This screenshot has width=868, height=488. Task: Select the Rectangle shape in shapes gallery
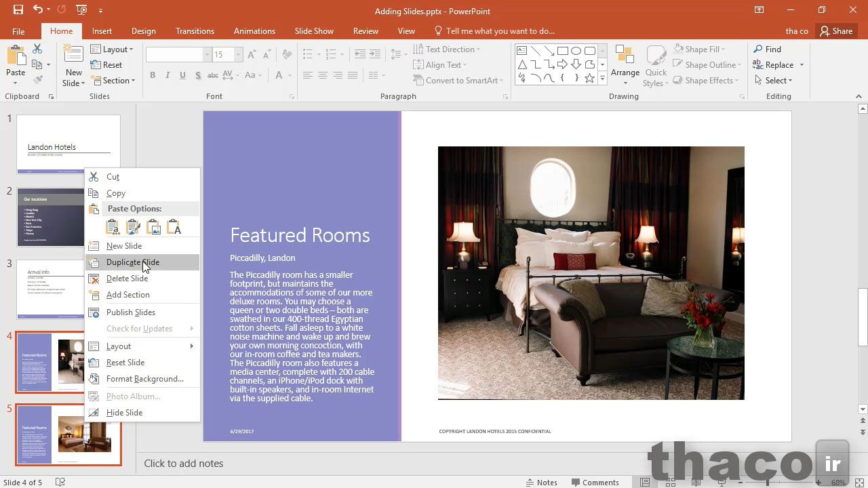[x=563, y=51]
